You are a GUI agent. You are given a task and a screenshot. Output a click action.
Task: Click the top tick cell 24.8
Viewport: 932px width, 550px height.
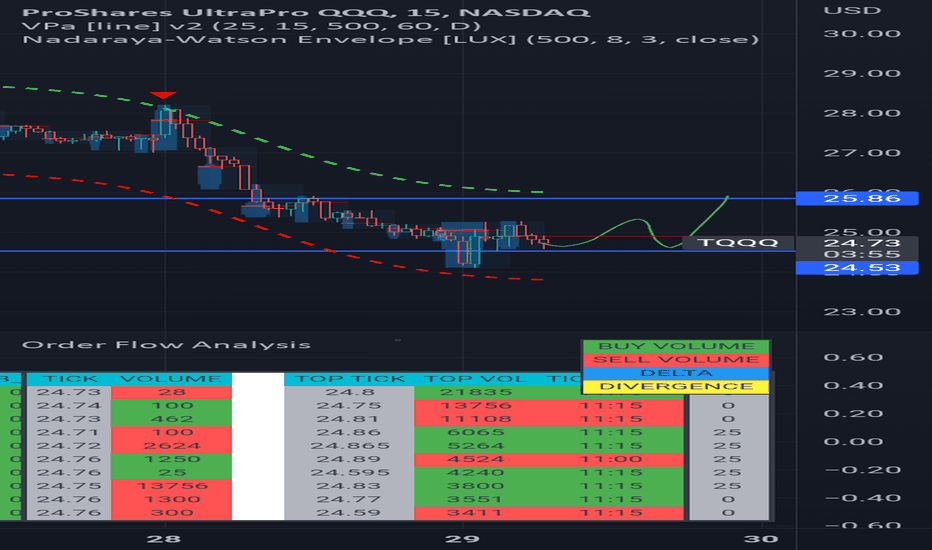(x=350, y=392)
